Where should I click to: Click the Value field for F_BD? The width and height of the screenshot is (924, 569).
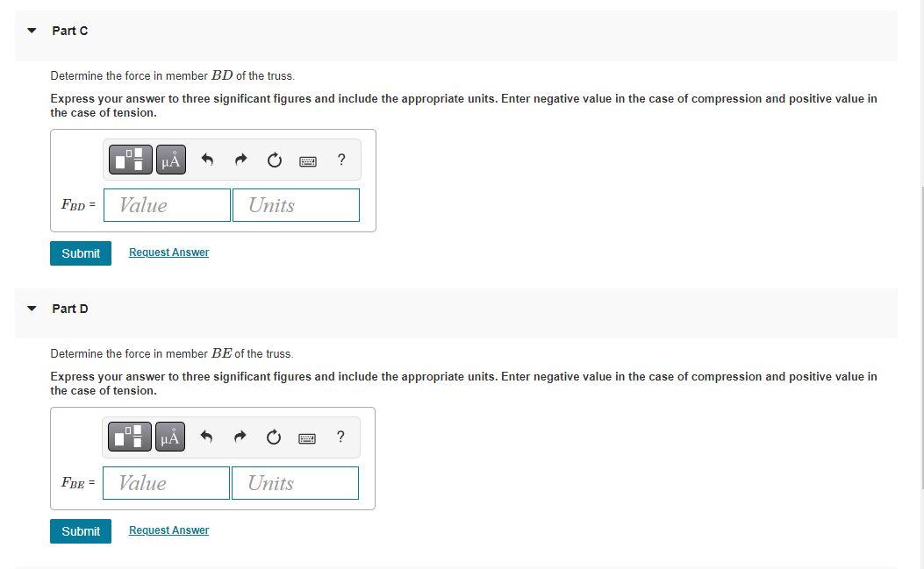point(167,204)
